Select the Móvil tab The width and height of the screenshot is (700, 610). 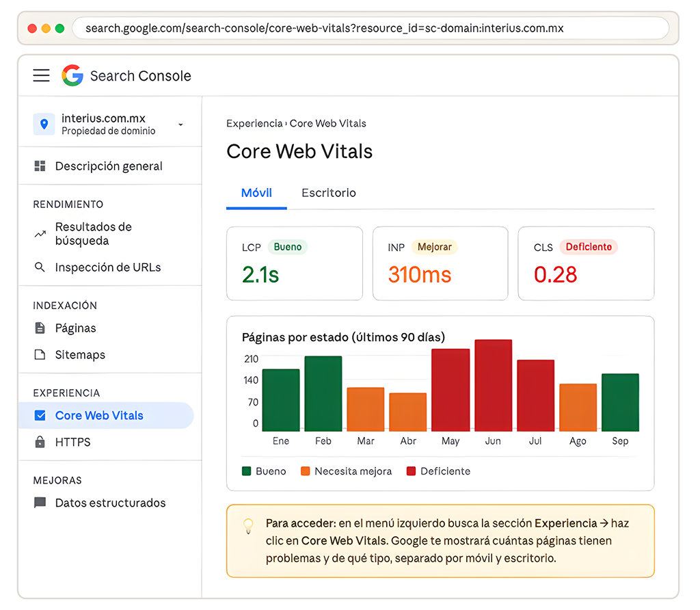point(256,193)
